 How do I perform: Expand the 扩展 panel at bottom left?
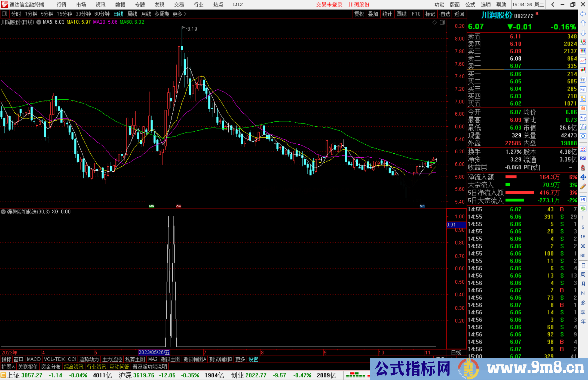point(8,367)
